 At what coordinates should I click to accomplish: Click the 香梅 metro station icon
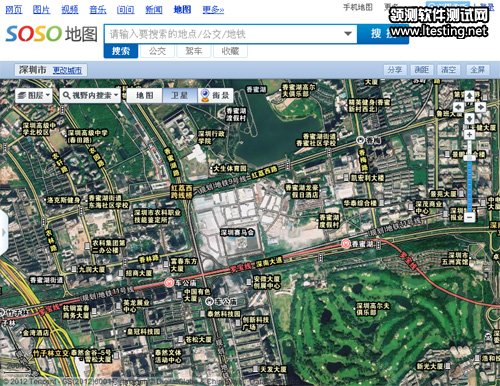tap(360, 140)
